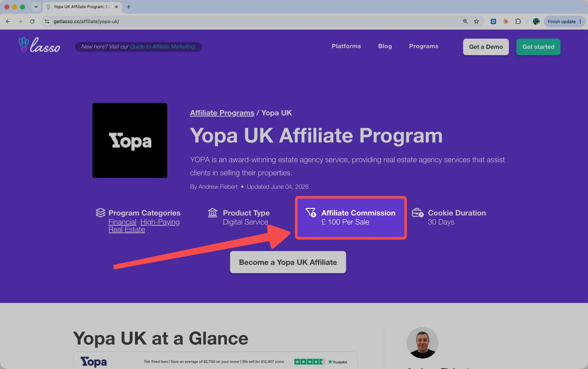Click Become a Yopa UK Affiliate button
Viewport: 588px width, 369px height.
tap(288, 262)
